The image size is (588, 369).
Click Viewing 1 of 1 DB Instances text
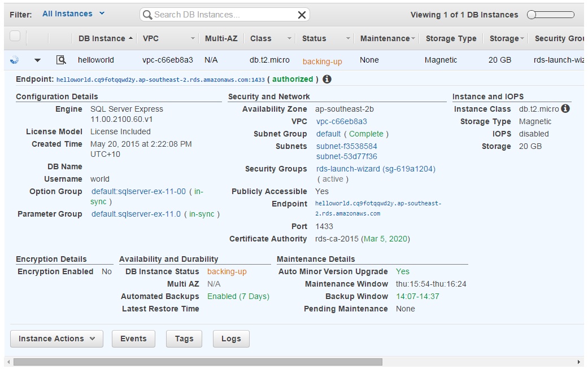(464, 15)
